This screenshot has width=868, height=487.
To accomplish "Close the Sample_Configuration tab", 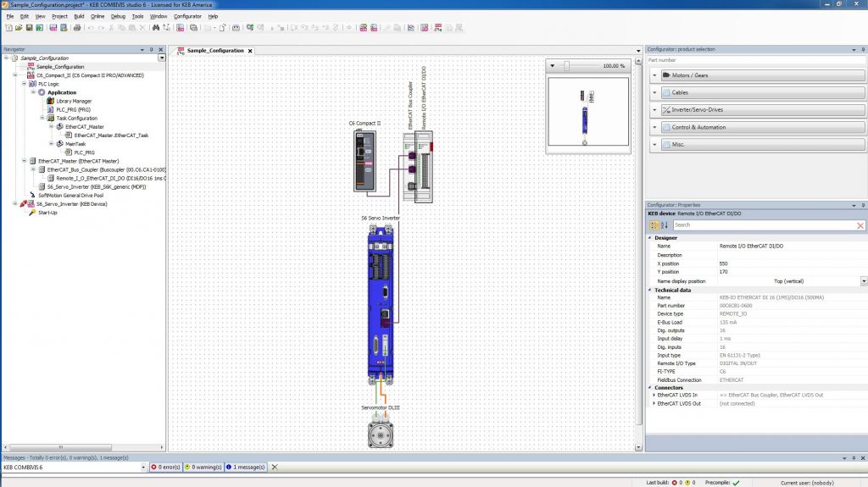I will [250, 51].
